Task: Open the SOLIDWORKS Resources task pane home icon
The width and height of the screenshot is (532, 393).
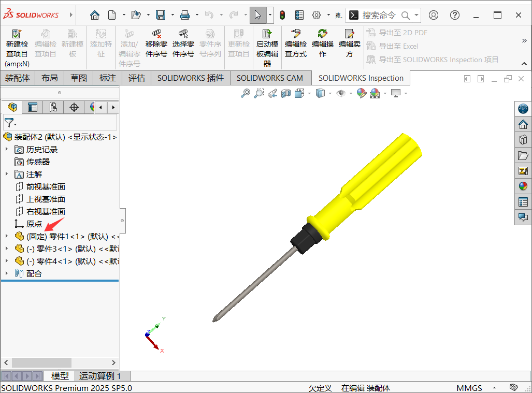Action: (523, 124)
